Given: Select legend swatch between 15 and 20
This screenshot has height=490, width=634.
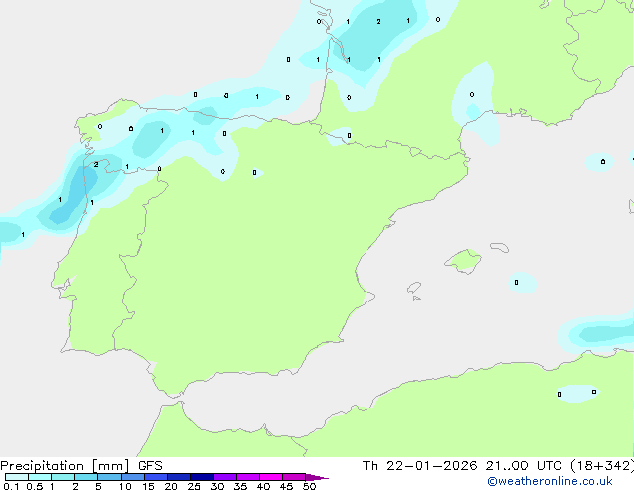Looking at the screenshot, I should [x=156, y=477].
